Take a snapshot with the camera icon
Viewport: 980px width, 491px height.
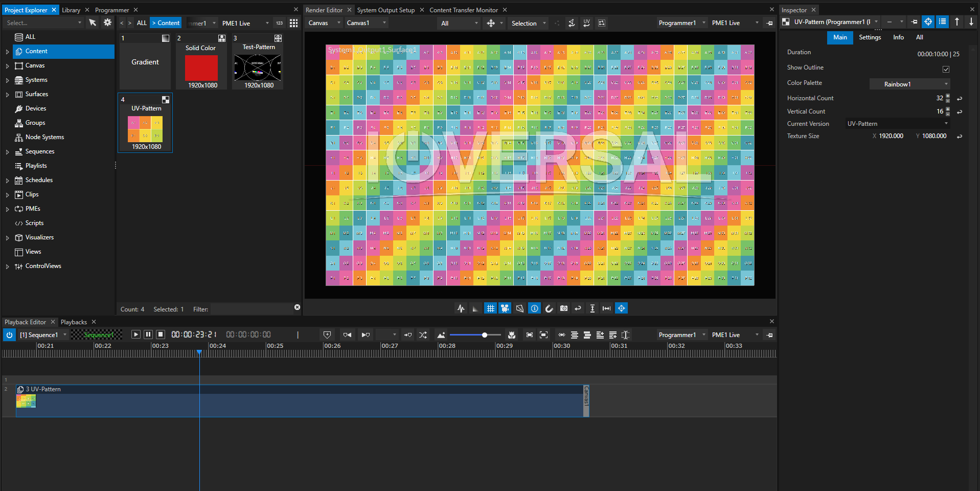[x=564, y=308]
